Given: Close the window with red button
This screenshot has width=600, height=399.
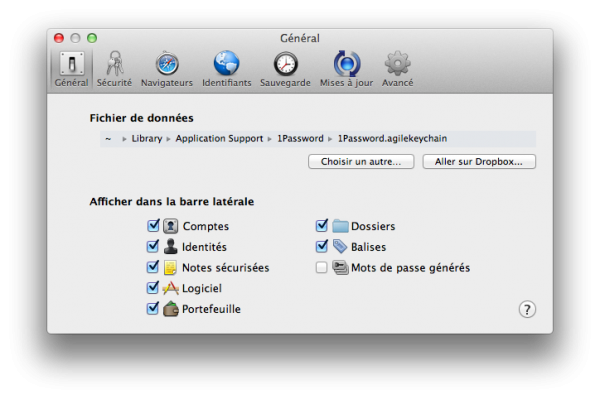Looking at the screenshot, I should (59, 38).
